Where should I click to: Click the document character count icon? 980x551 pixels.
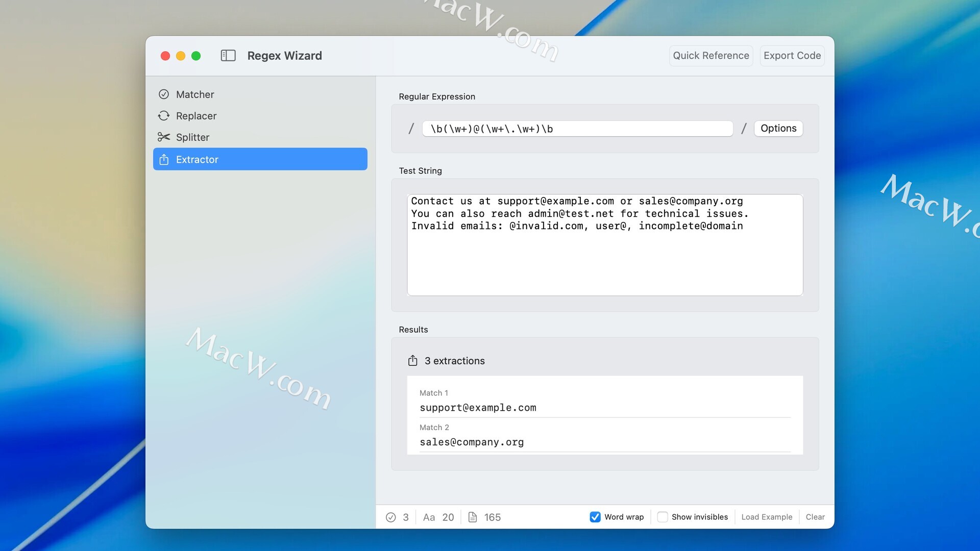[473, 517]
